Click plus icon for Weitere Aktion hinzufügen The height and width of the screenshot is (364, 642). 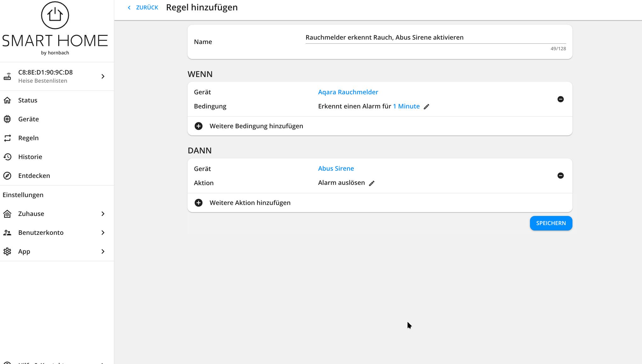coord(199,203)
